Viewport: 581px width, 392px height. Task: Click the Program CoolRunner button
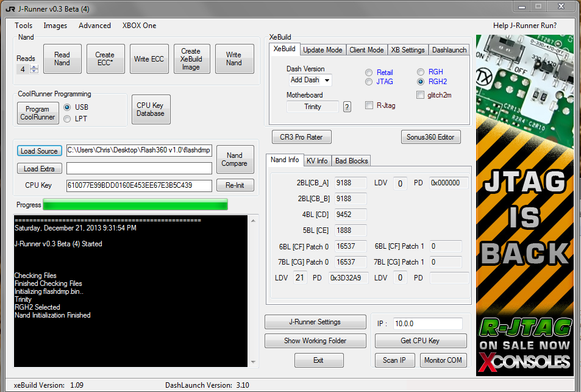pos(38,113)
